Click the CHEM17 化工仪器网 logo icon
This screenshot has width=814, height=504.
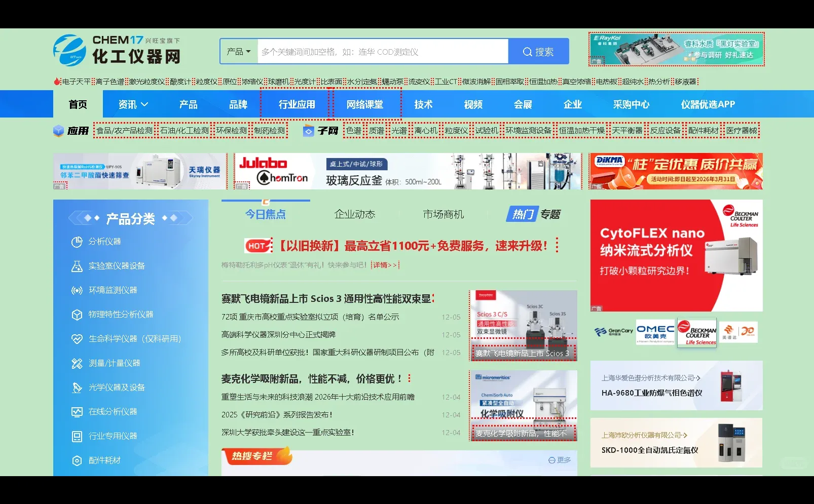click(70, 50)
